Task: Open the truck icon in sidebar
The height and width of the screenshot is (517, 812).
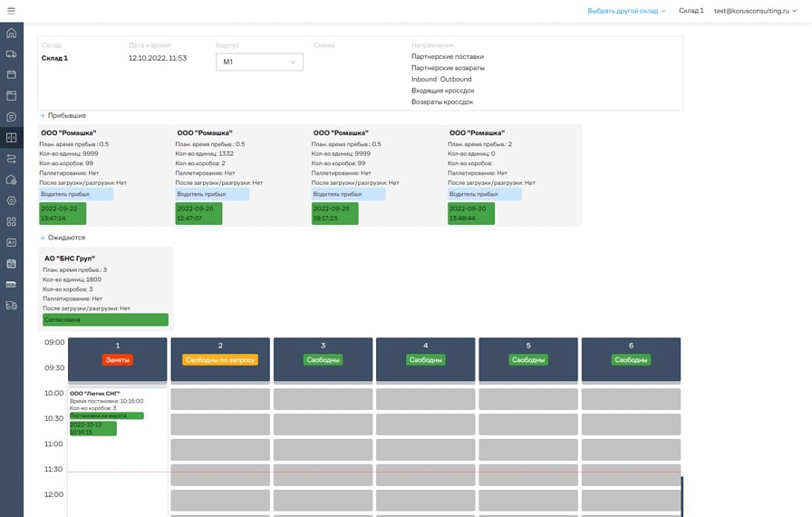Action: coord(11,54)
